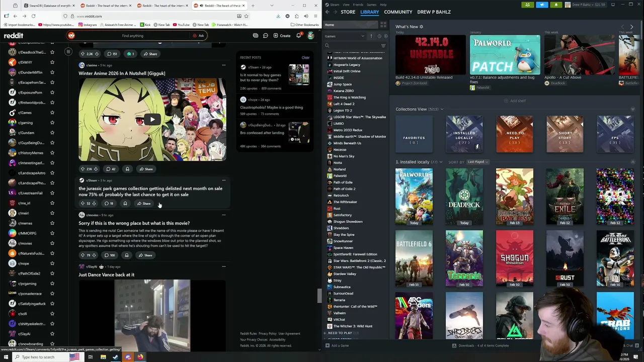The height and width of the screenshot is (362, 644).
Task: Open the Steam COMMUNITY tab
Action: (x=398, y=12)
